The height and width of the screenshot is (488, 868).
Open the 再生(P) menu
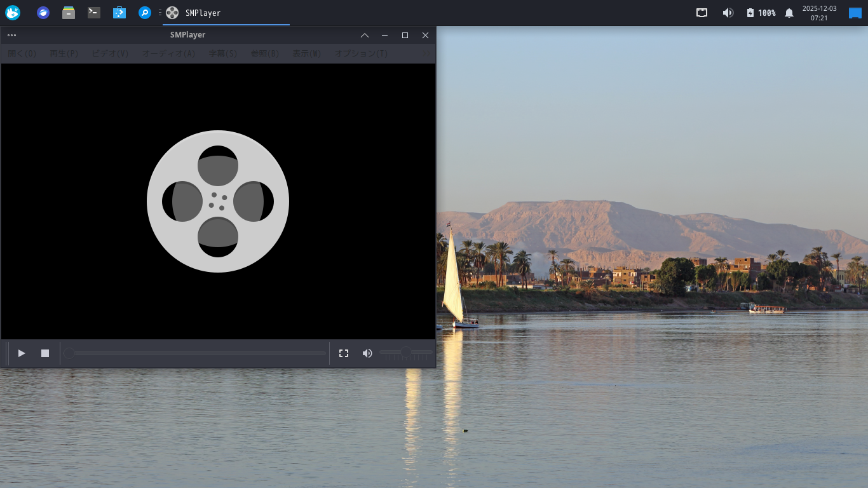64,54
